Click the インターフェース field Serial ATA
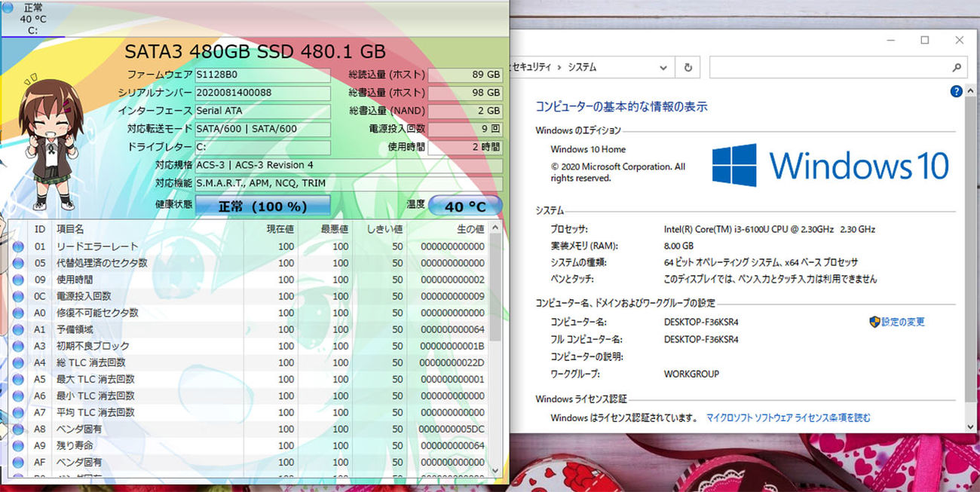This screenshot has width=980, height=492. point(262,112)
